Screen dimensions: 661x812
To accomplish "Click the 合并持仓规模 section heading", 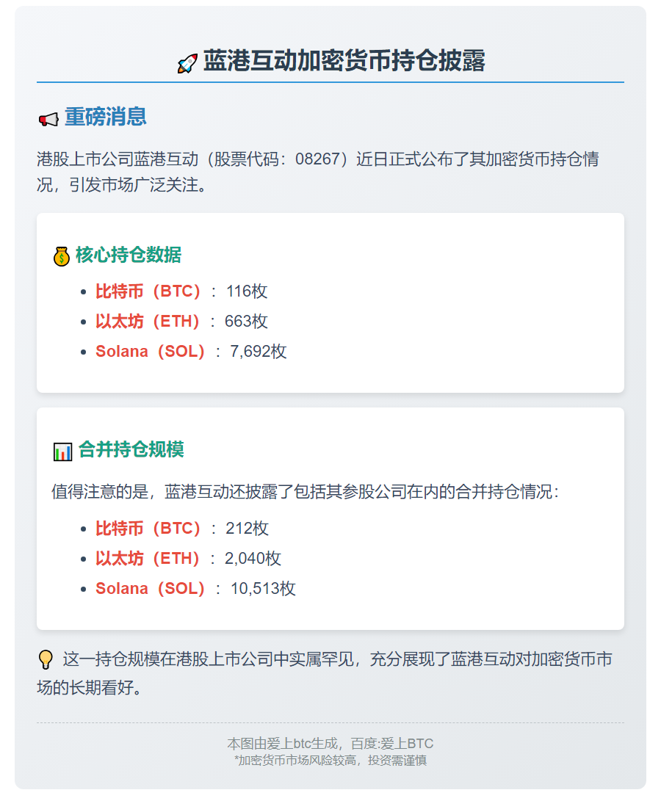I will coord(131,449).
